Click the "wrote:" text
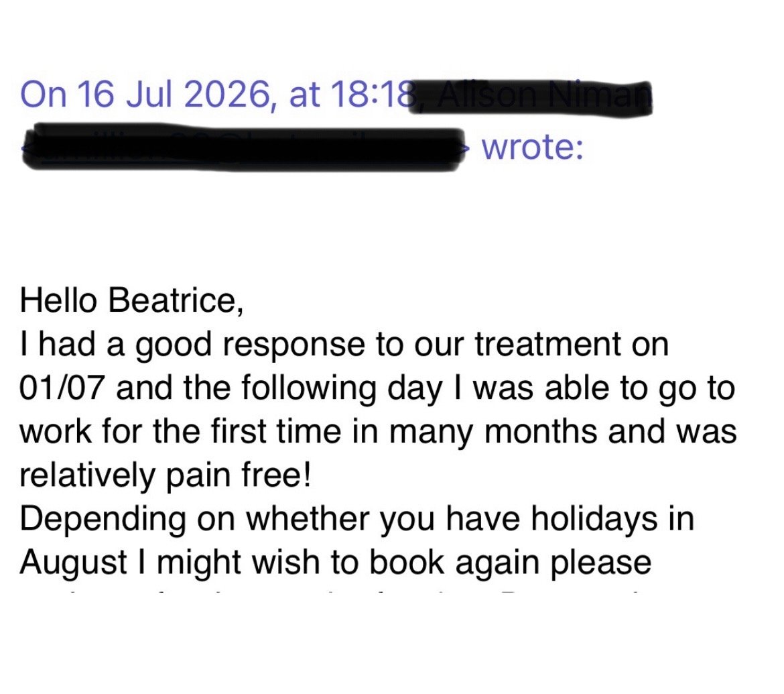The width and height of the screenshot is (784, 694). point(532,147)
